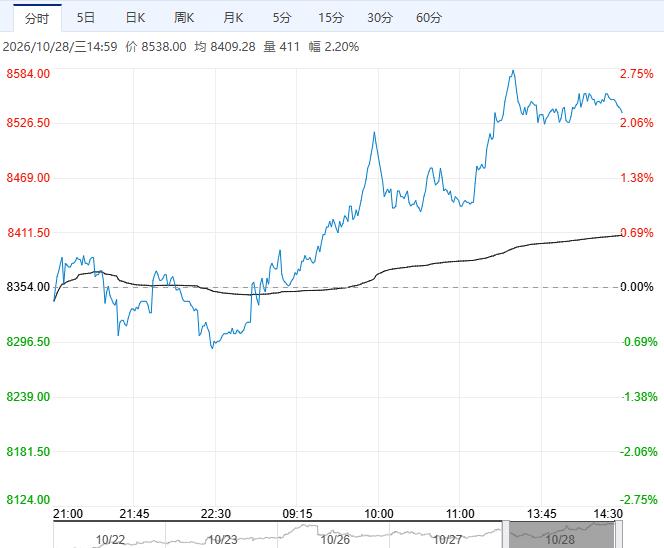Grab the right handle of range selector

click(618, 535)
